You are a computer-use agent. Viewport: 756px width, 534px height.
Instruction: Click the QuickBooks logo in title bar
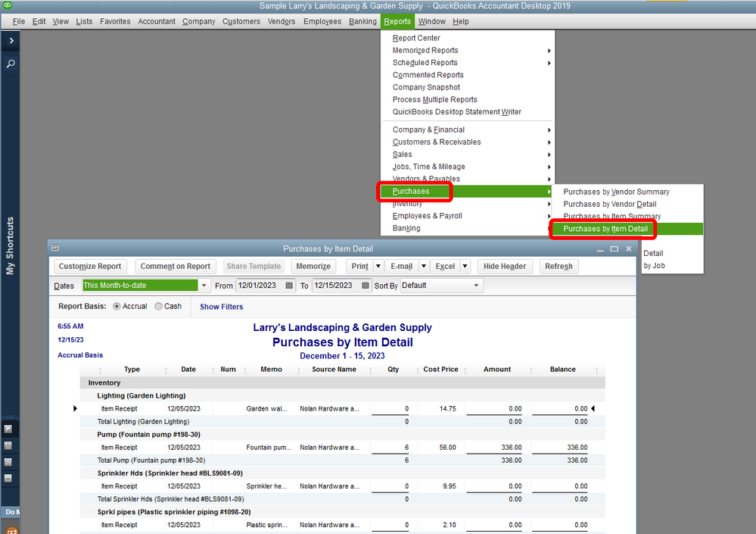point(7,6)
